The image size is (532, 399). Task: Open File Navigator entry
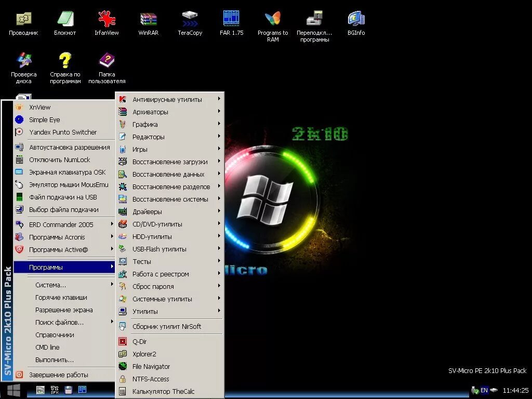click(x=170, y=367)
